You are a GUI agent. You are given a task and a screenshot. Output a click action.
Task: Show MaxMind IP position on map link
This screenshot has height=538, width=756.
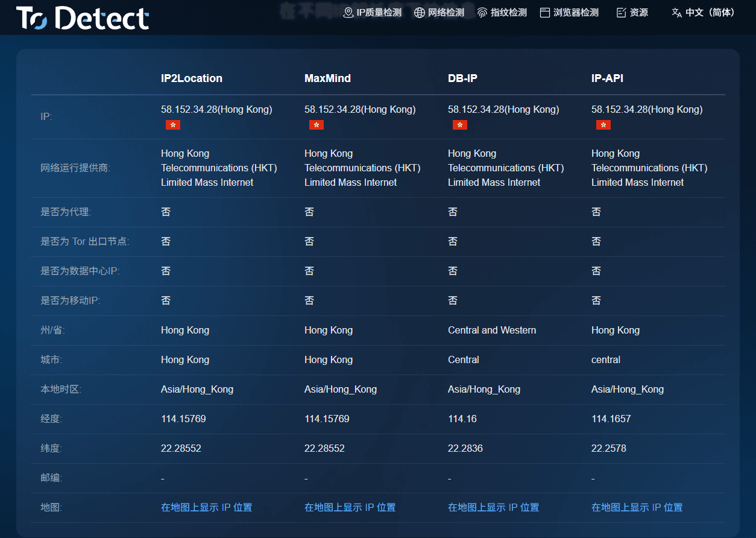(350, 507)
